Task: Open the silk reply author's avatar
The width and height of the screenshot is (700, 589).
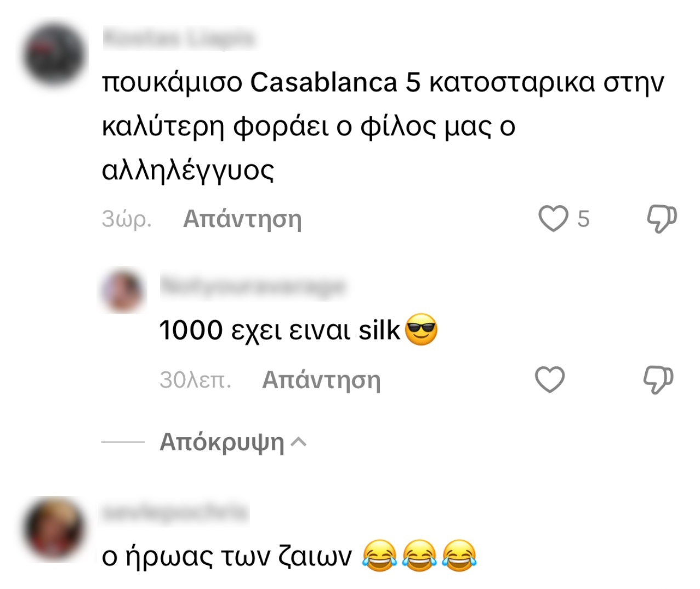Action: tap(124, 290)
